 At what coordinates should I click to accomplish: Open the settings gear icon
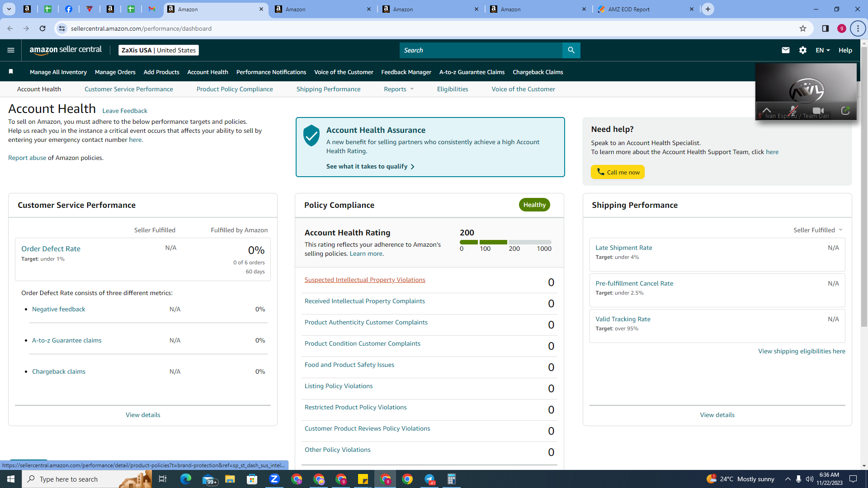(803, 50)
